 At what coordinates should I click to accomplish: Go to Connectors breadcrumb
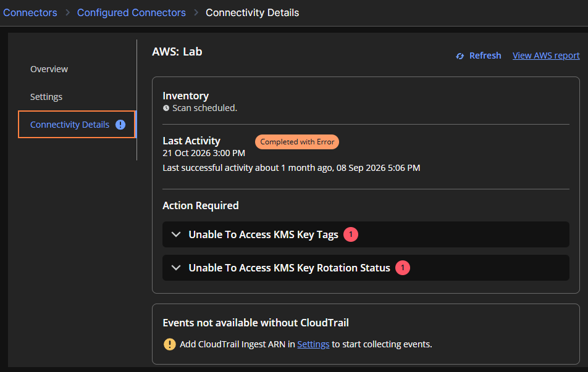30,13
